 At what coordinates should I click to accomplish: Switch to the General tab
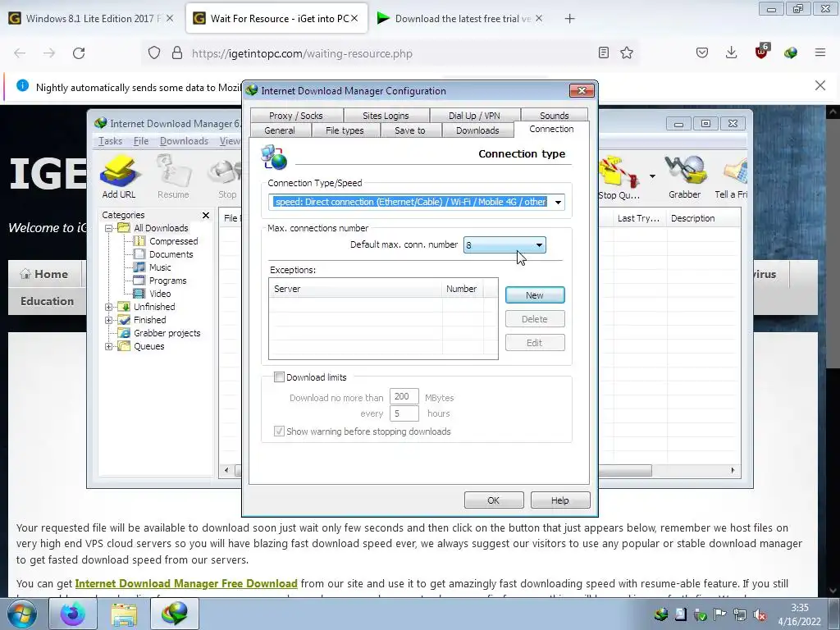pyautogui.click(x=280, y=130)
